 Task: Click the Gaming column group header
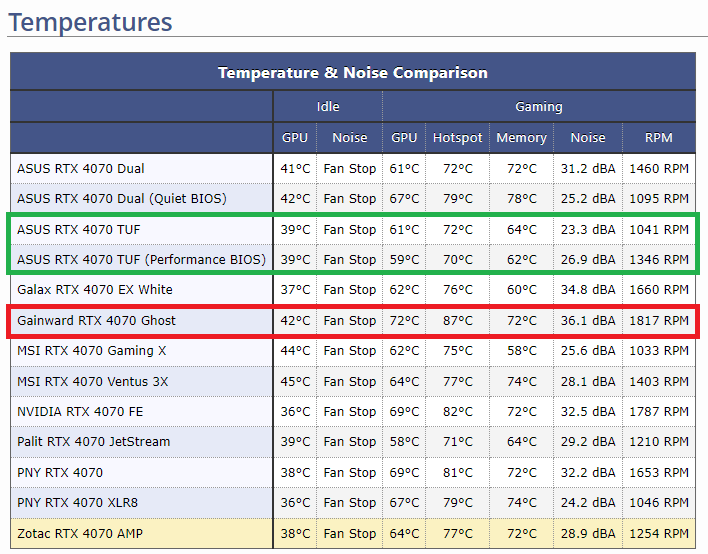click(x=539, y=107)
